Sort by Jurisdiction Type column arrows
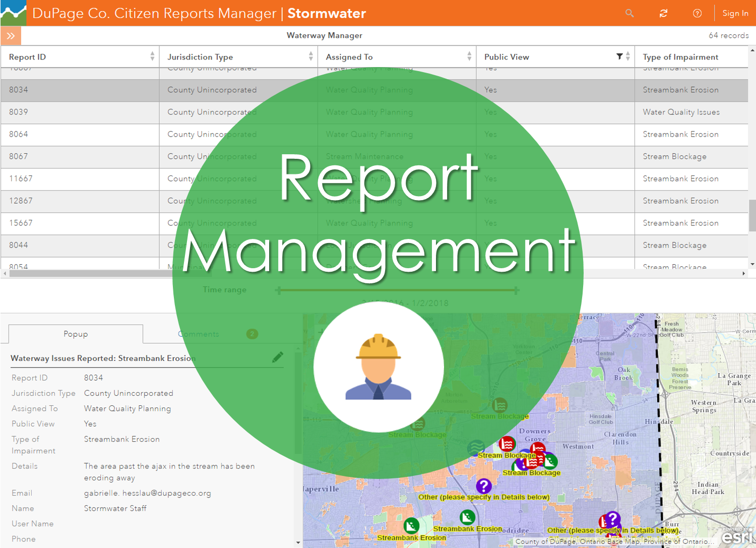Screen dimensions: 756x548 pos(310,56)
